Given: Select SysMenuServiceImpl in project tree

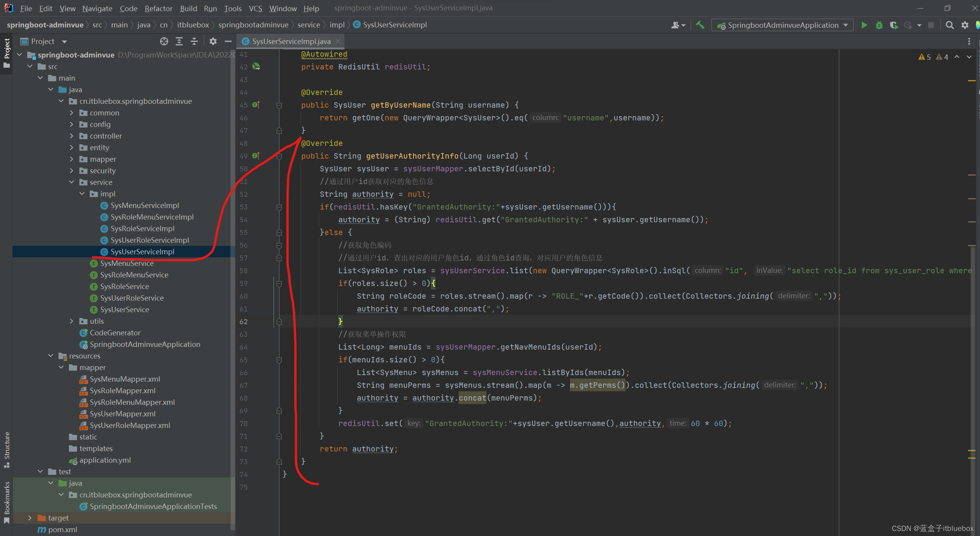Looking at the screenshot, I should click(x=144, y=205).
